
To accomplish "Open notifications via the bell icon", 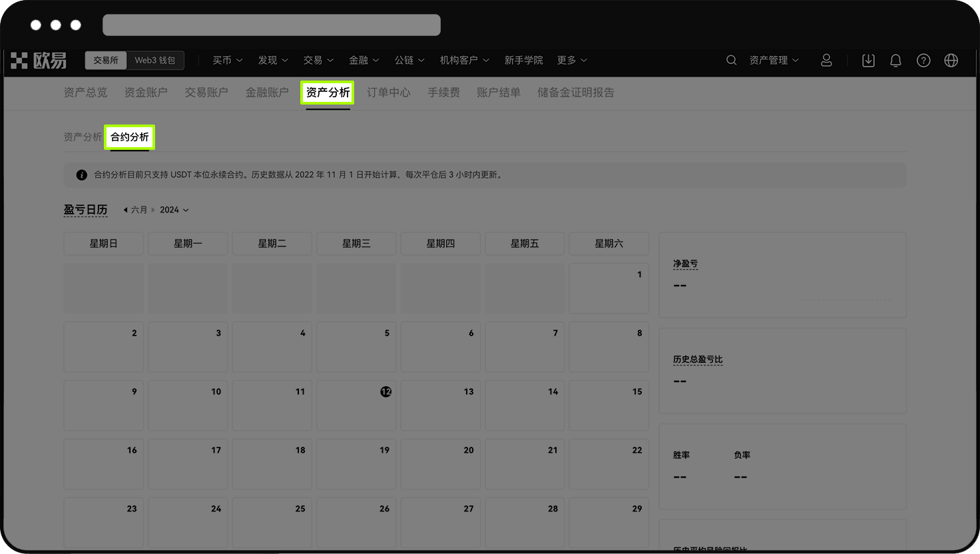I will [x=895, y=60].
